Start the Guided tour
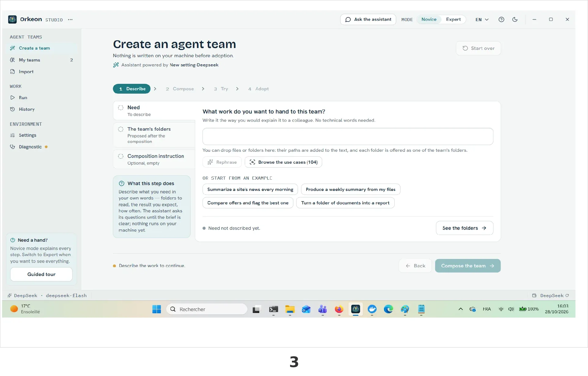 [x=41, y=274]
